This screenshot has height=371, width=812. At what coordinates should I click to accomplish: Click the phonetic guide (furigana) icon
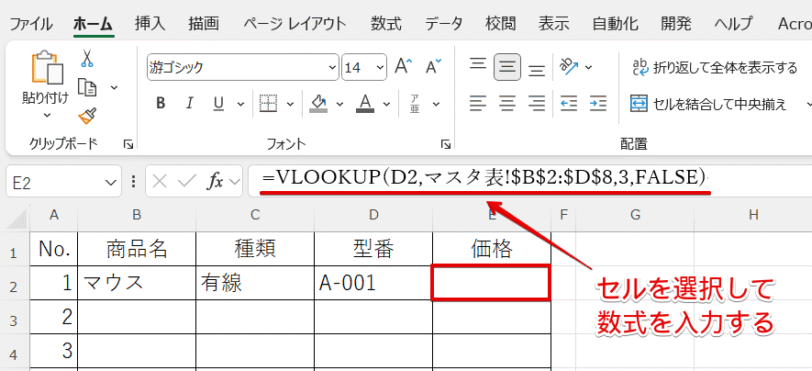[x=415, y=104]
